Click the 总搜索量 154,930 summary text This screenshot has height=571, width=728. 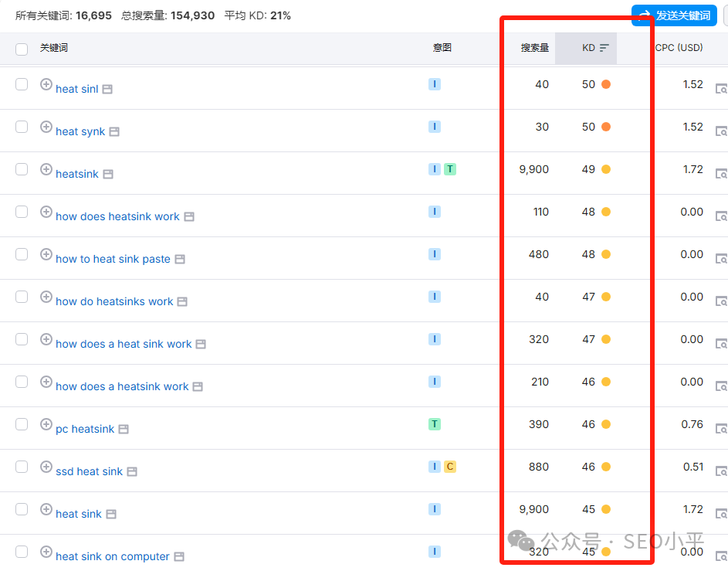point(168,15)
